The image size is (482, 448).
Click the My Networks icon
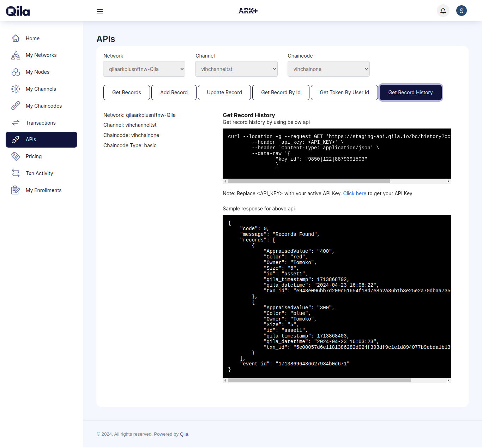click(16, 55)
